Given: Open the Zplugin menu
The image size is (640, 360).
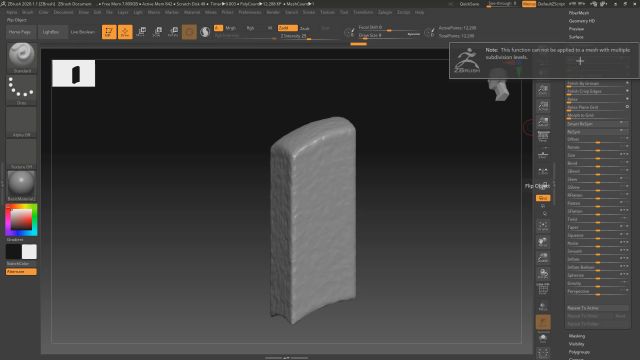Looking at the screenshot, I should point(385,13).
